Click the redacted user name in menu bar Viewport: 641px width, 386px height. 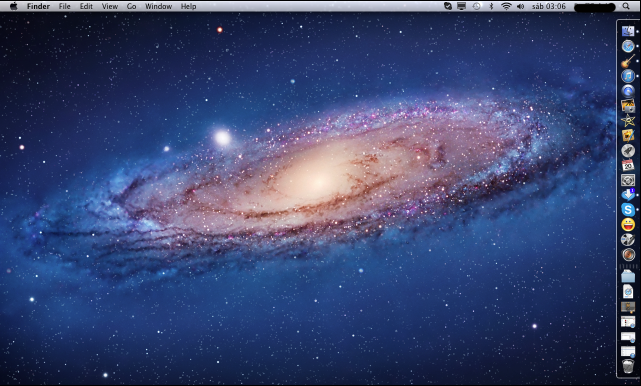595,7
